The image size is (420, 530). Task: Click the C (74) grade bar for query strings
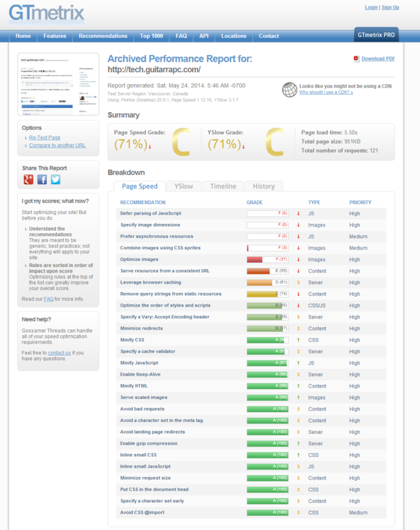(268, 294)
